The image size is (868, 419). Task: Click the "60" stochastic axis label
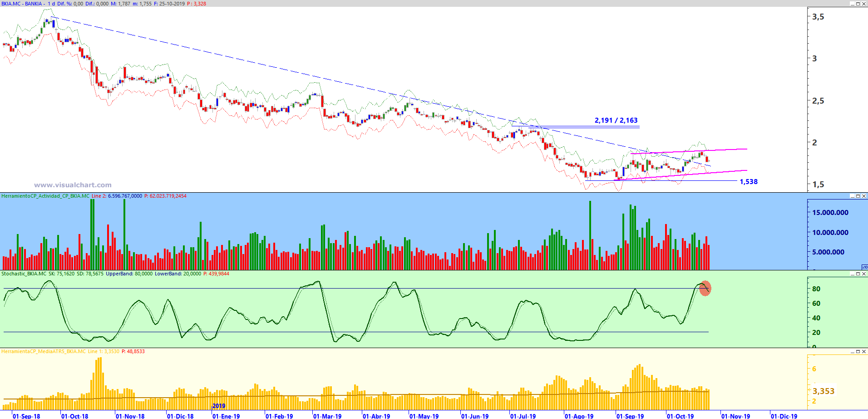816,304
